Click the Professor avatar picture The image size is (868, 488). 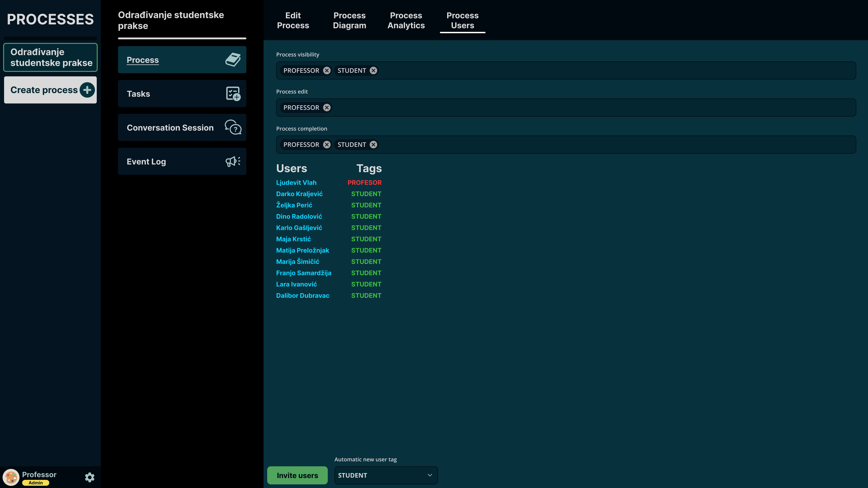[x=11, y=477]
